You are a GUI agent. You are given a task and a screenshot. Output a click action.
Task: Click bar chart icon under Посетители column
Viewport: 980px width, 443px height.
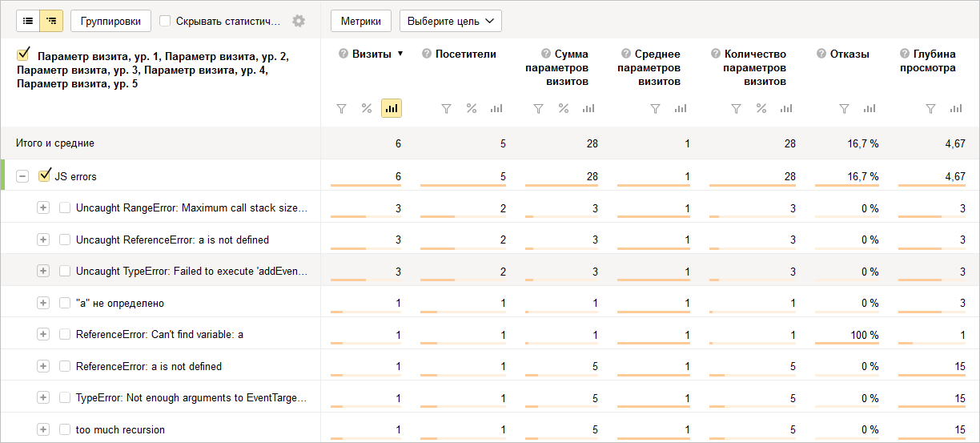(x=496, y=108)
